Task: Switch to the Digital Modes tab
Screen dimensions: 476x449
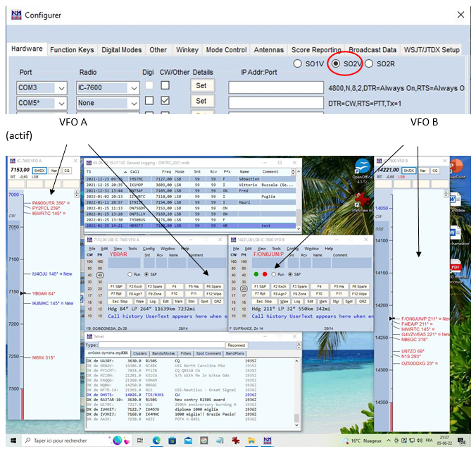Action: (121, 50)
